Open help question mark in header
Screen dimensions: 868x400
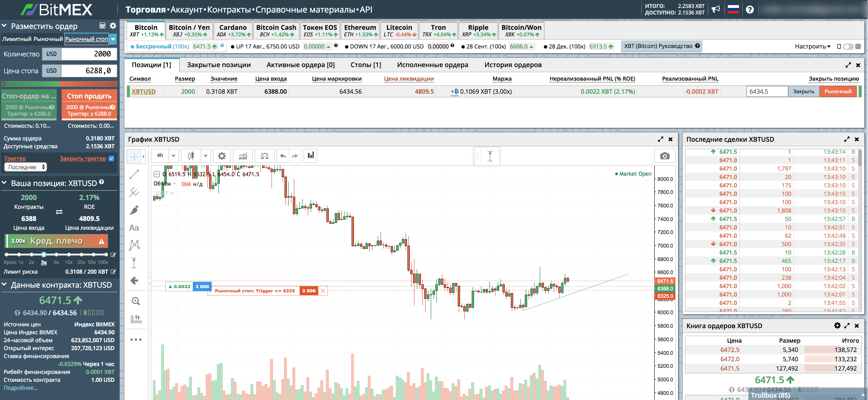(x=750, y=10)
